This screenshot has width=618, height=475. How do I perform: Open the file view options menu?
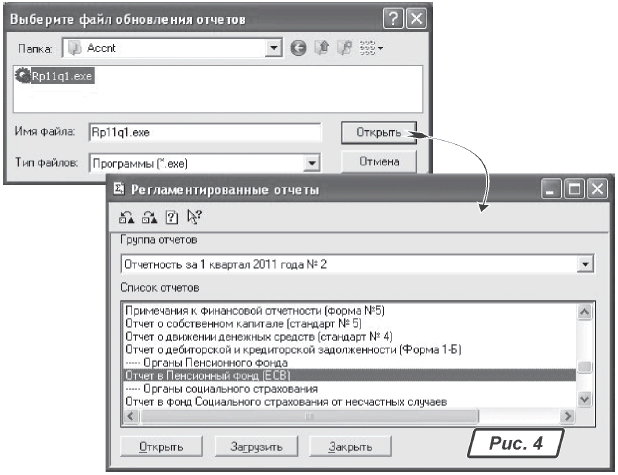pos(373,47)
